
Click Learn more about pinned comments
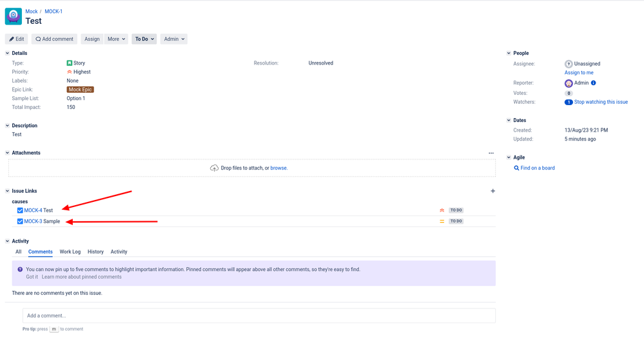(81, 277)
